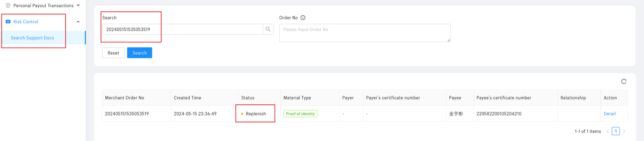Image resolution: width=644 pixels, height=141 pixels.
Task: Click the refresh table icon
Action: click(624, 82)
